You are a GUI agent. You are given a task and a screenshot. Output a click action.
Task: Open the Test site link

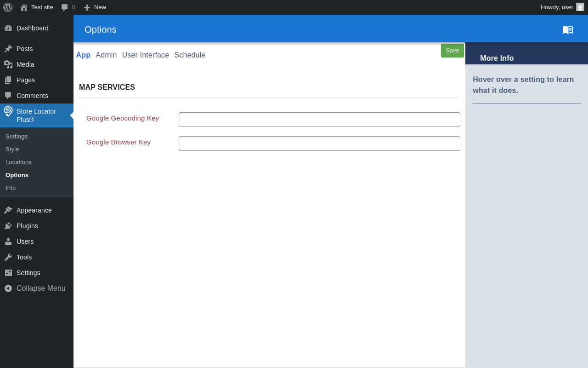(42, 7)
